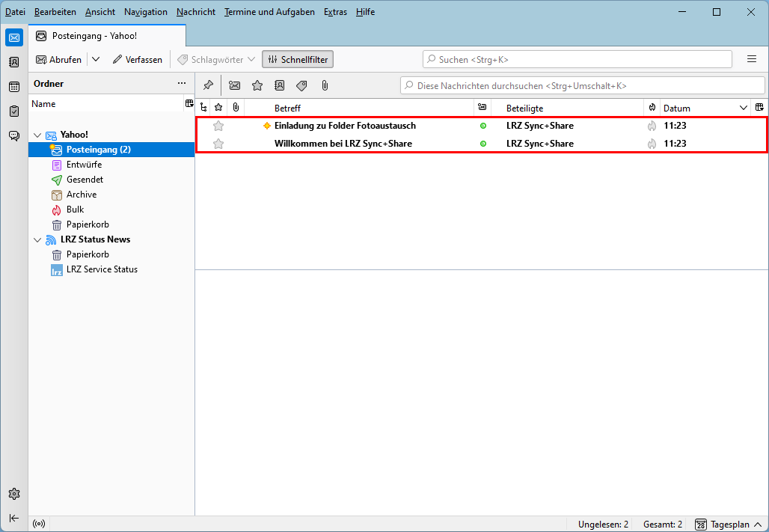Toggle the pin to keep quick filters
This screenshot has height=532, width=769.
coord(209,85)
